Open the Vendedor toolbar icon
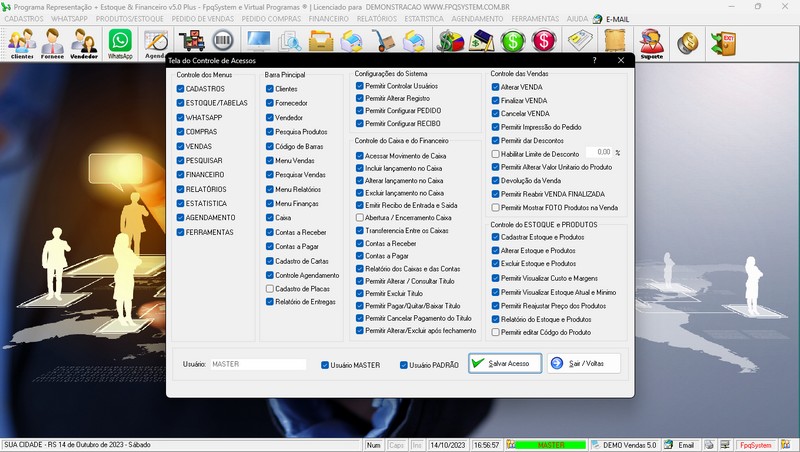Viewport: 800px width, 452px height. pyautogui.click(x=84, y=43)
